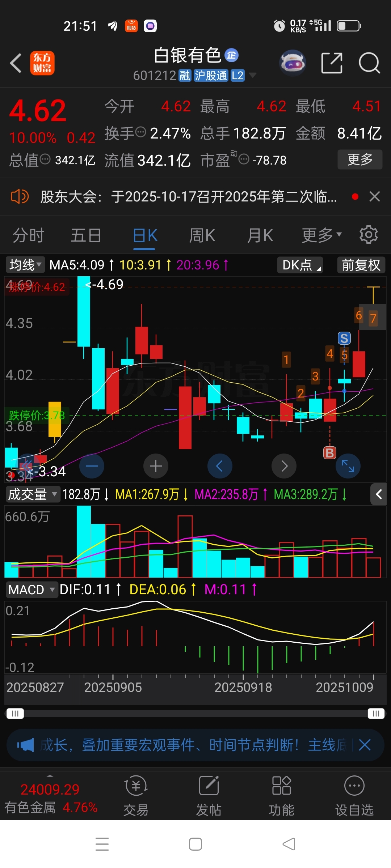
Task: Tap 设自选 to add to watchlist
Action: [354, 796]
